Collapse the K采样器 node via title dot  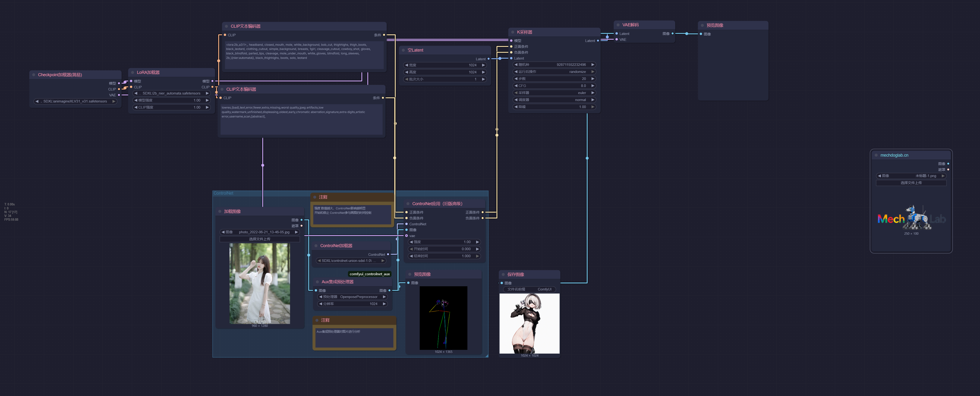click(x=513, y=32)
